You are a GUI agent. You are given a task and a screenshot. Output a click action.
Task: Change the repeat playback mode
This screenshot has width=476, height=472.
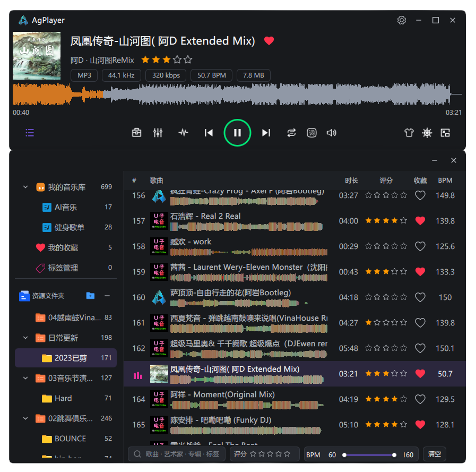coord(291,133)
